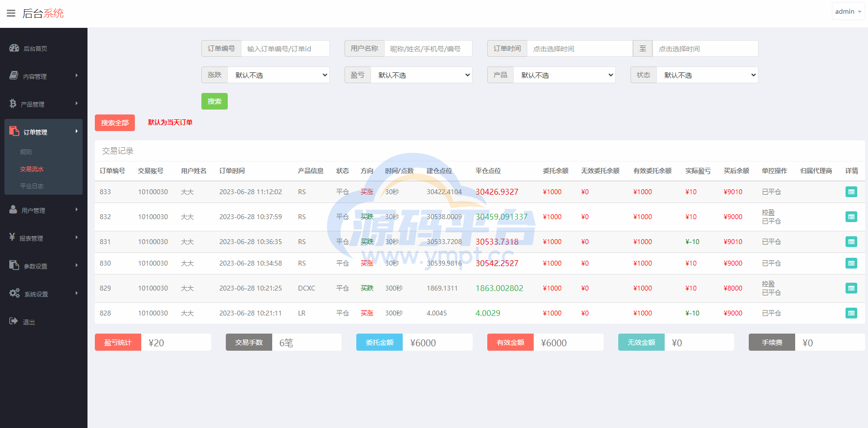Screen dimensions: 868x428
Task: Select 交易流水 submenu item
Action: coord(32,169)
